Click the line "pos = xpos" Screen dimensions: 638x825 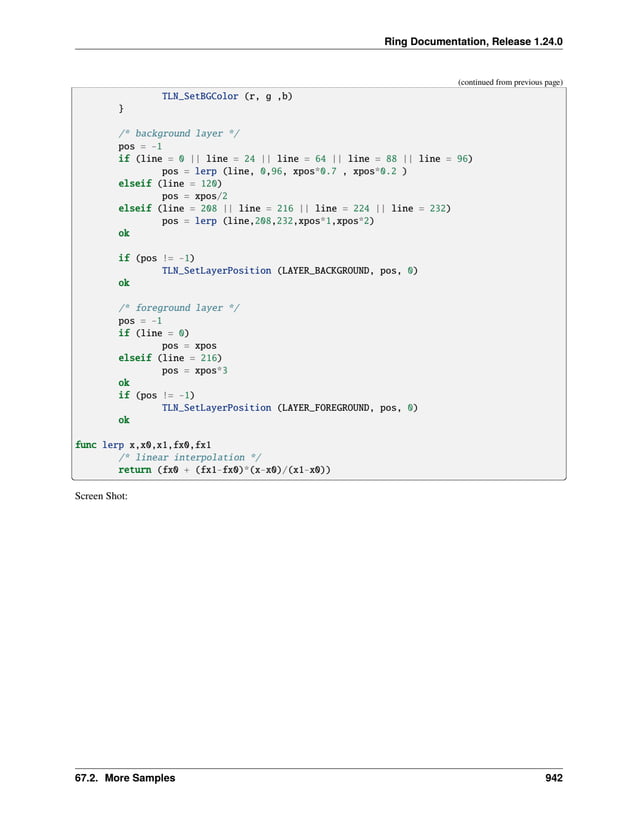(x=189, y=346)
